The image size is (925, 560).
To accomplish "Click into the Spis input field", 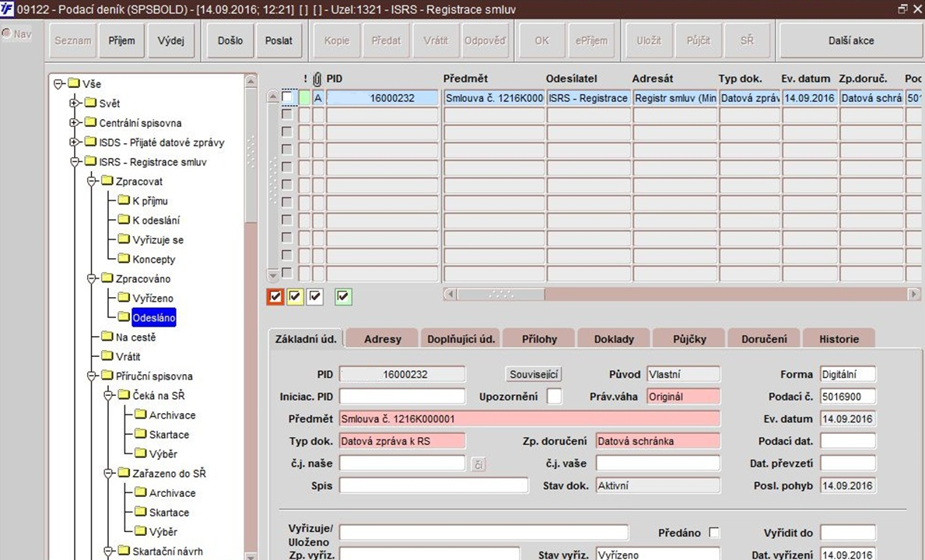I will point(433,486).
